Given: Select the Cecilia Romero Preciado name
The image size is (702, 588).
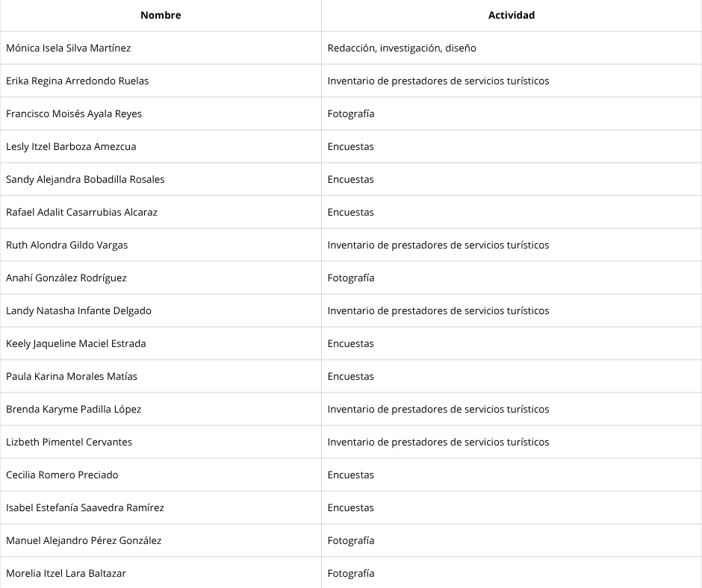Looking at the screenshot, I should [62, 475].
